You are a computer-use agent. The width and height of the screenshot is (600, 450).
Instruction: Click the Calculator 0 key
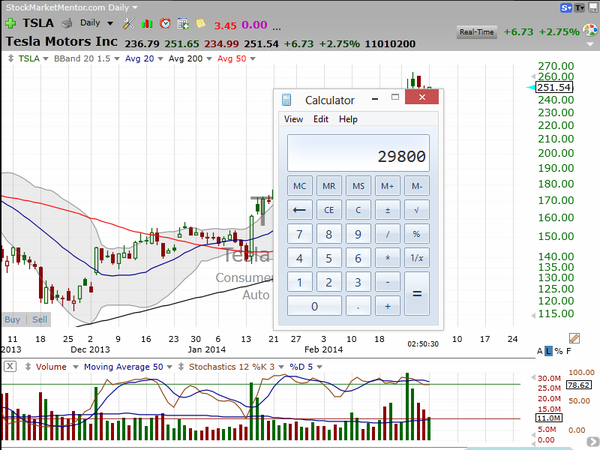pos(314,306)
